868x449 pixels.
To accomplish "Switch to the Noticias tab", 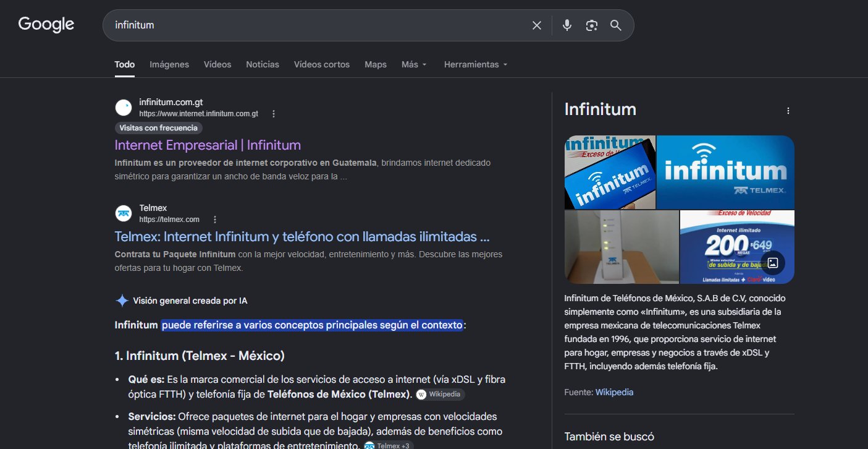I will click(x=263, y=64).
